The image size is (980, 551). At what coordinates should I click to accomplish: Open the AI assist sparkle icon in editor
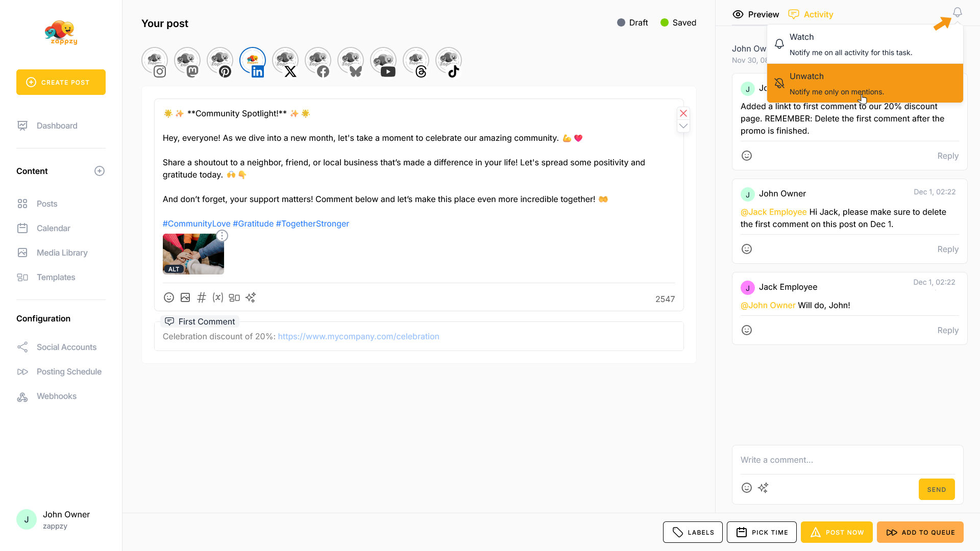tap(251, 297)
